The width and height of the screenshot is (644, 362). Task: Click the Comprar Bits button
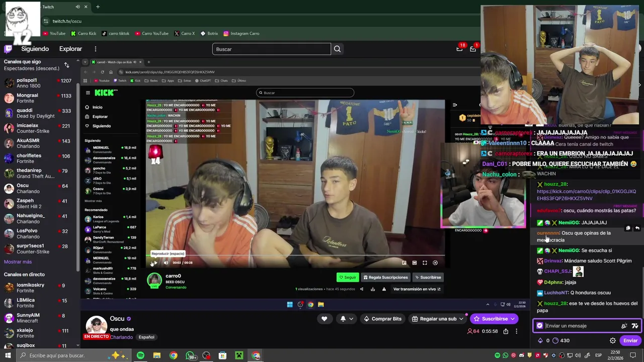point(382,319)
